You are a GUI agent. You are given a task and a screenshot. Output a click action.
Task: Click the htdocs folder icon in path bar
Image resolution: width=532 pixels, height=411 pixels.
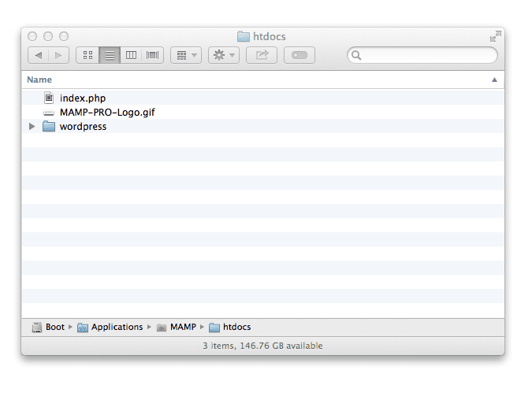tap(214, 328)
